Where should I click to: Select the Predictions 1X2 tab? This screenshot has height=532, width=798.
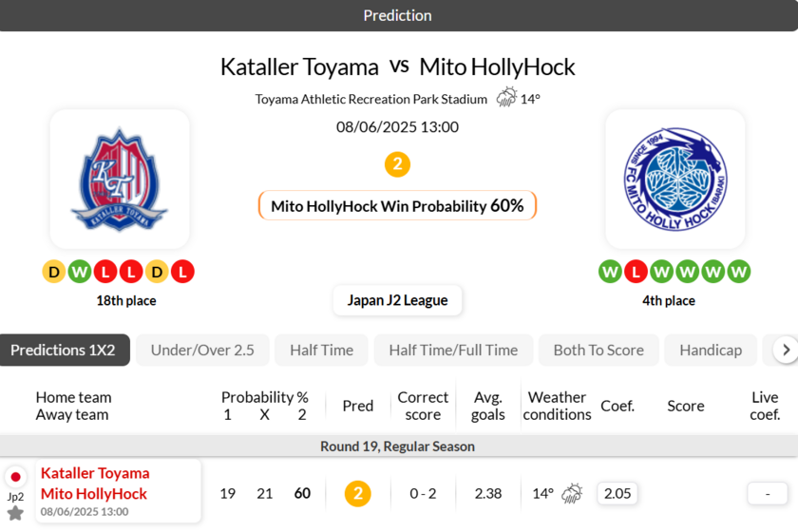click(x=63, y=350)
